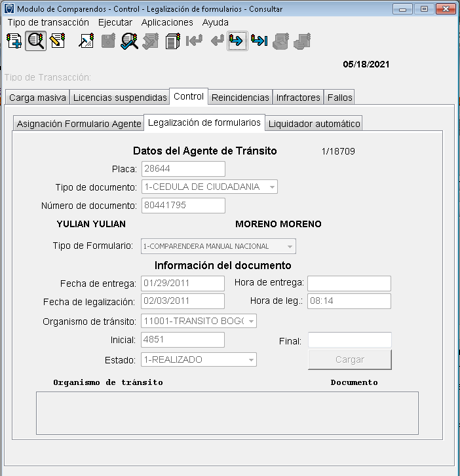Click the traffic light chart icon in toolbar
The width and height of the screenshot is (460, 476).
86,41
